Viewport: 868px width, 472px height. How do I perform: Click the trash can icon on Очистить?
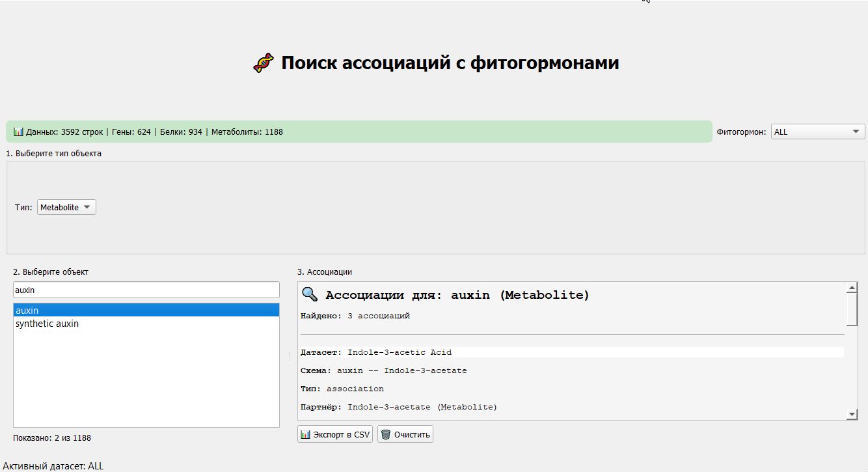pyautogui.click(x=385, y=434)
